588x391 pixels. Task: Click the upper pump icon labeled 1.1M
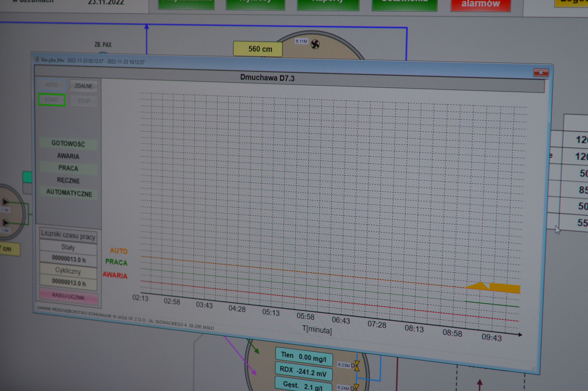click(5, 201)
